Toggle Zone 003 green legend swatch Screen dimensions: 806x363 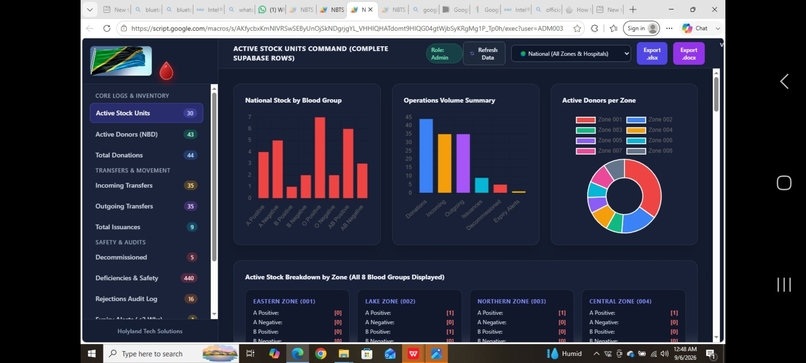click(x=585, y=130)
